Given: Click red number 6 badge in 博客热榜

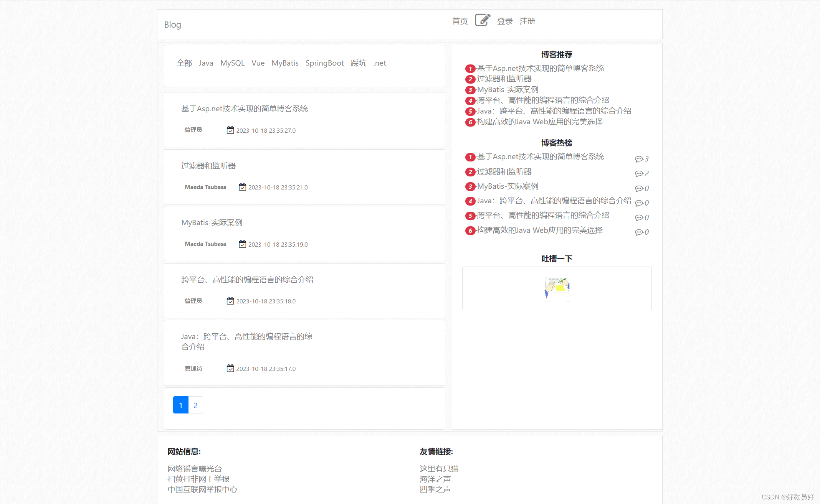Looking at the screenshot, I should pos(470,231).
